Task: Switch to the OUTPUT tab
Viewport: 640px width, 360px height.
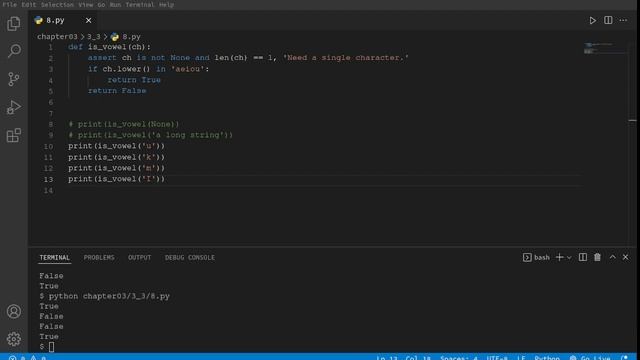Action: coord(140,258)
